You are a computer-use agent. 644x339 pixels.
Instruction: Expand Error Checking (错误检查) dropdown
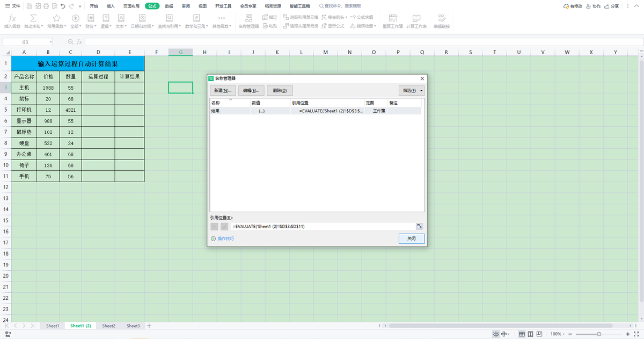point(376,26)
